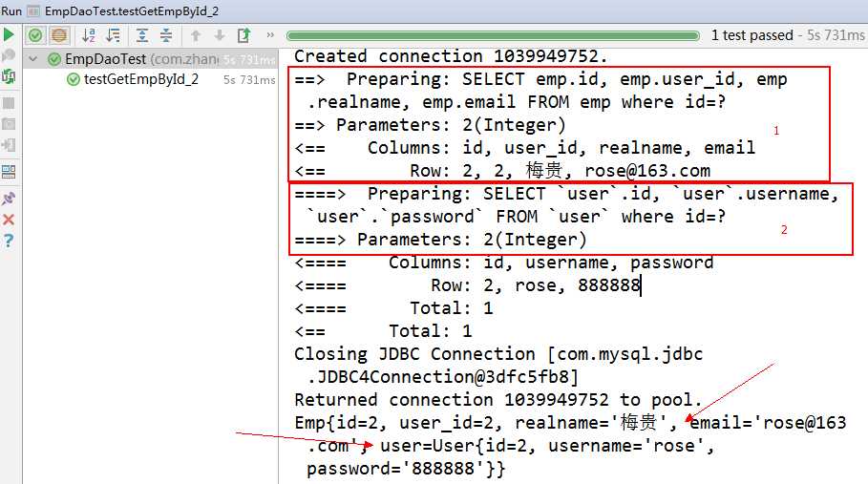The width and height of the screenshot is (868, 484).
Task: Open the Restore Layout icon
Action: pos(9,172)
